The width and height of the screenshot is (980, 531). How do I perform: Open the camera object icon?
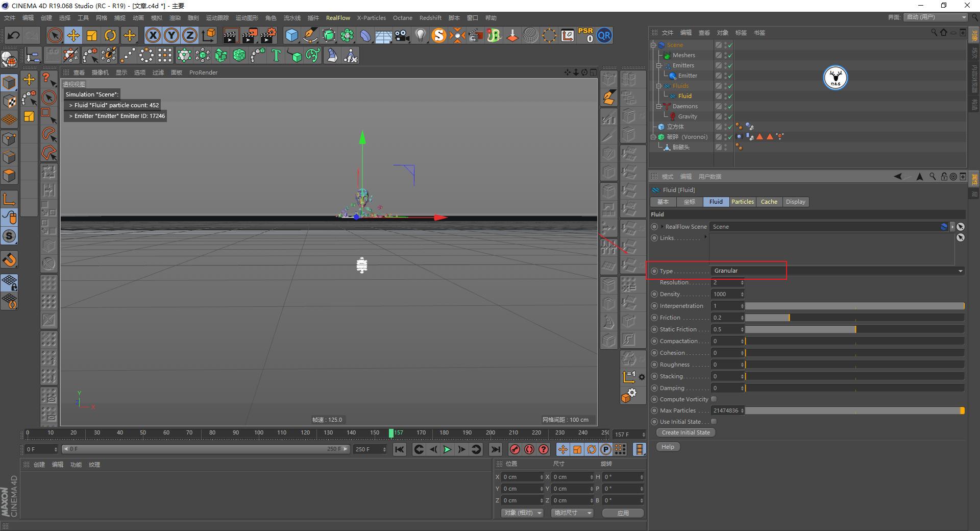402,35
